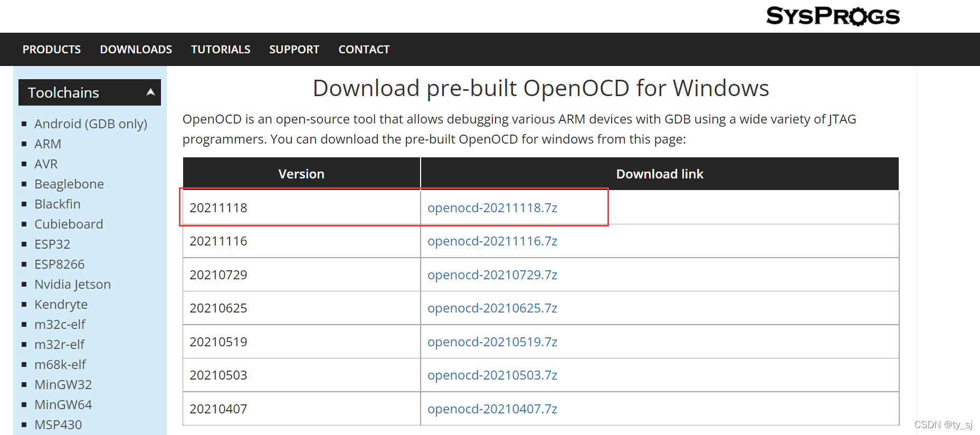Download openocd-20210407.7z
980x435 pixels.
(x=492, y=409)
